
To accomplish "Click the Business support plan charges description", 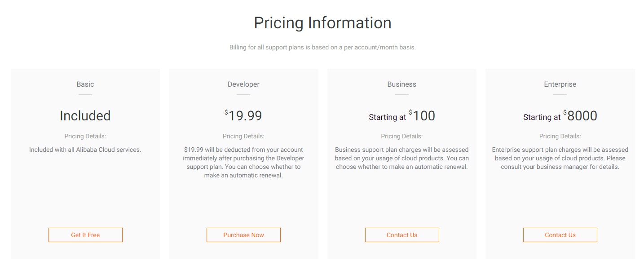I will click(x=402, y=158).
